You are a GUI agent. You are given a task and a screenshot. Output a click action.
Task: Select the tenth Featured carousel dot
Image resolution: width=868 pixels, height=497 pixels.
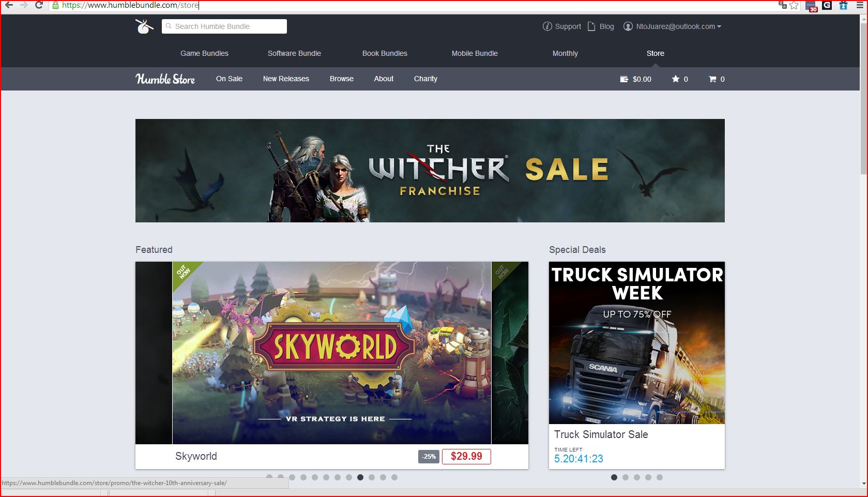[372, 477]
